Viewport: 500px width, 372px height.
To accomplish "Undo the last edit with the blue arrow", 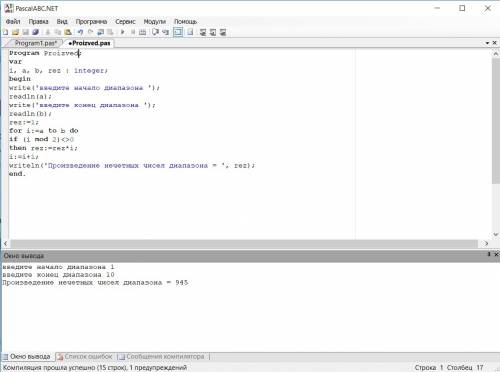I will click(x=80, y=32).
